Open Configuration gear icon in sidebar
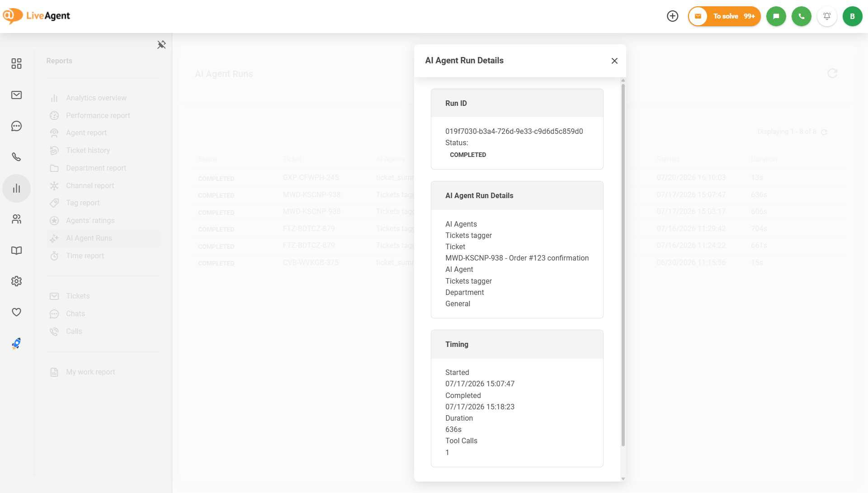868x493 pixels. (16, 281)
